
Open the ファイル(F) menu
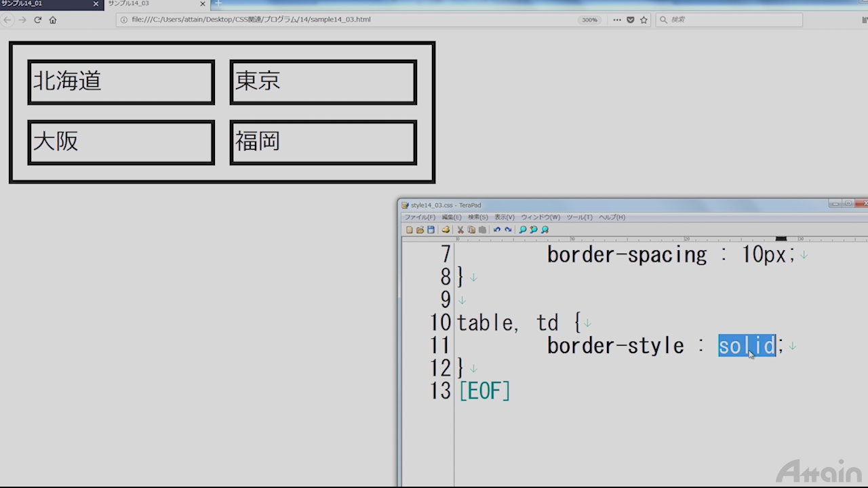click(x=420, y=218)
